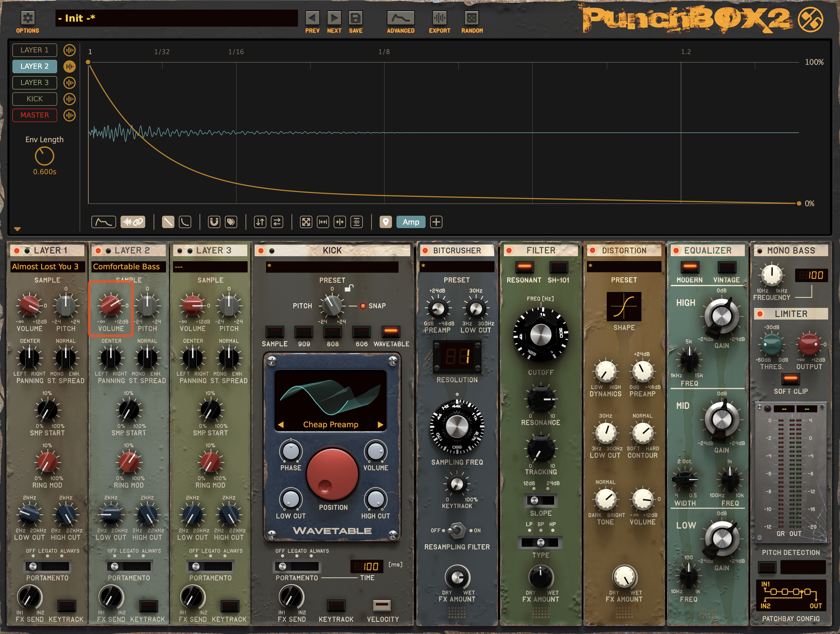840x634 pixels.
Task: Toggle Limiter power LED
Action: 760,314
